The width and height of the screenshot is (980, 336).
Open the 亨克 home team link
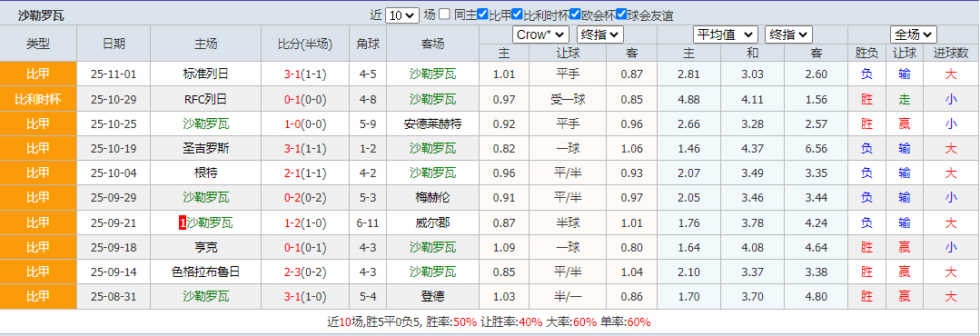pyautogui.click(x=205, y=247)
